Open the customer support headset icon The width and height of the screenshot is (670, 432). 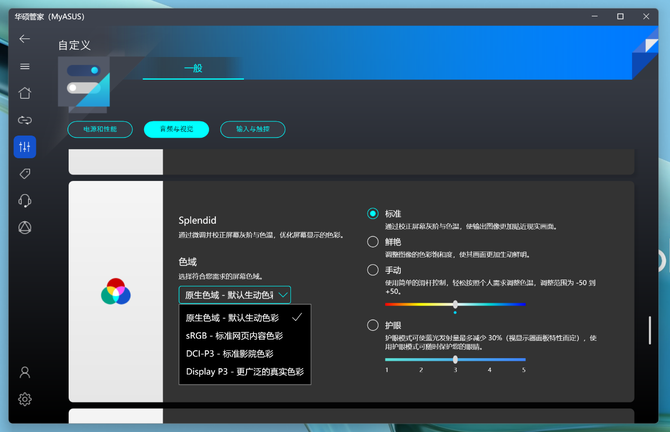tap(25, 200)
